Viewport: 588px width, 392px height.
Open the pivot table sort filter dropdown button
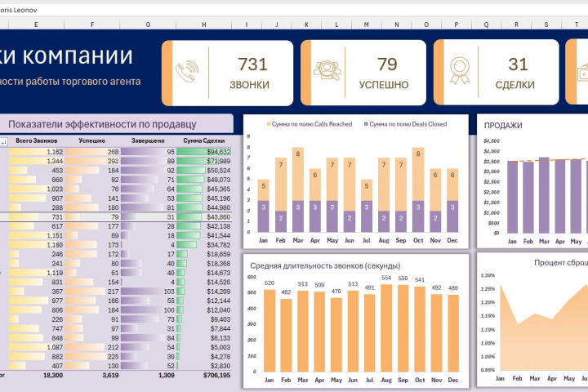point(4,142)
